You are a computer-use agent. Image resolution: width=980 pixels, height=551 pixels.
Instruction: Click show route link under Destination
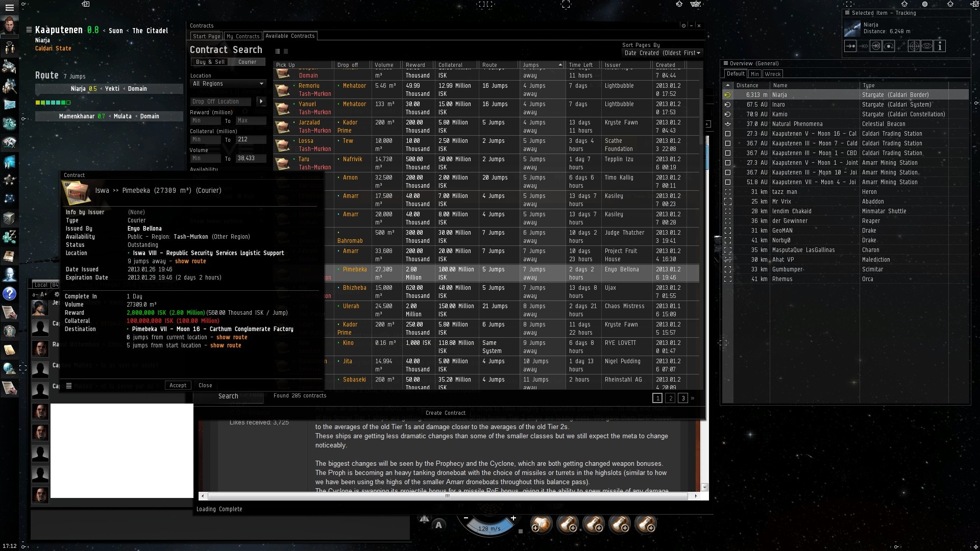pyautogui.click(x=231, y=337)
